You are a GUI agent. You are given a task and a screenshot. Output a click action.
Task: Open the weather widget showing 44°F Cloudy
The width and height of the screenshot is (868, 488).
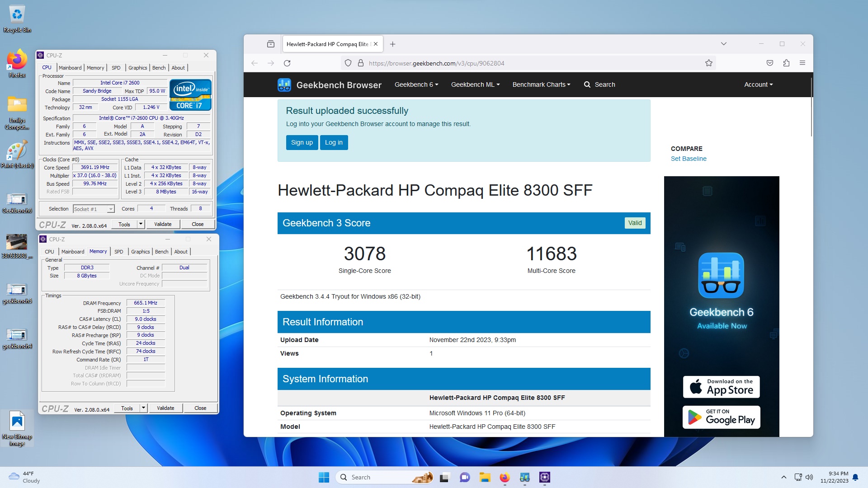click(x=25, y=477)
